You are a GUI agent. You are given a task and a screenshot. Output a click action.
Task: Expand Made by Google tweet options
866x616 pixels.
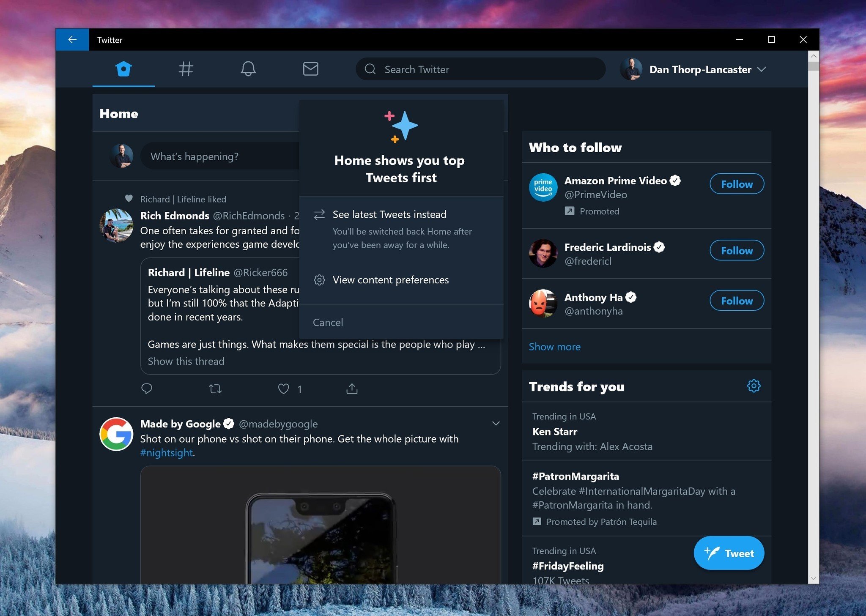[495, 423]
